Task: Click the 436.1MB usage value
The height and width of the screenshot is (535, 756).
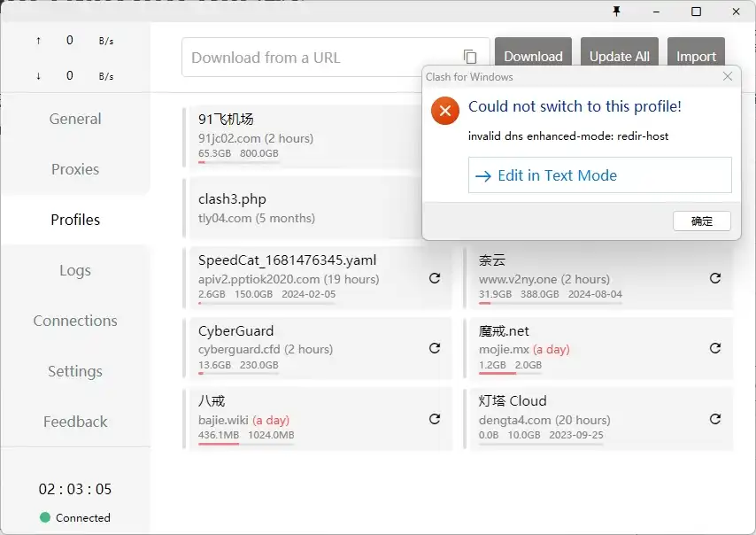Action: [219, 435]
